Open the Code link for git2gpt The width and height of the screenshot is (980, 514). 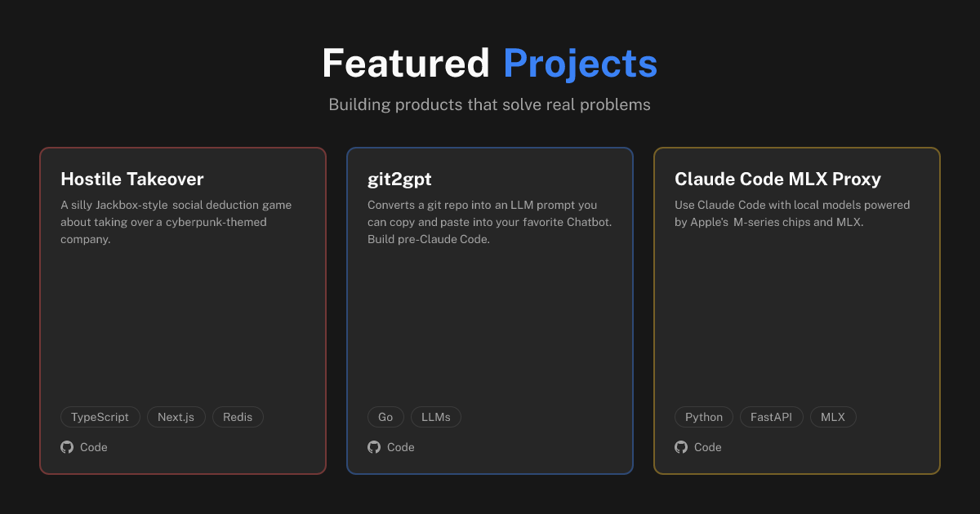[x=400, y=447]
